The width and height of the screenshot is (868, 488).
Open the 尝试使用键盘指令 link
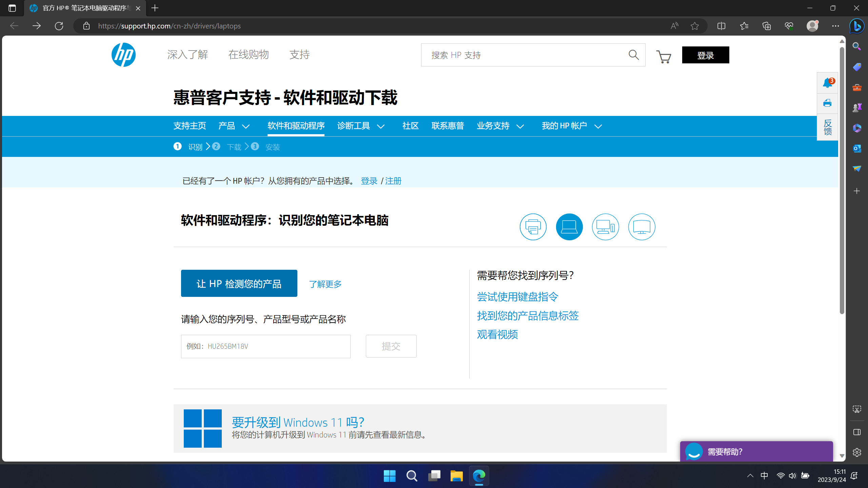[517, 297]
